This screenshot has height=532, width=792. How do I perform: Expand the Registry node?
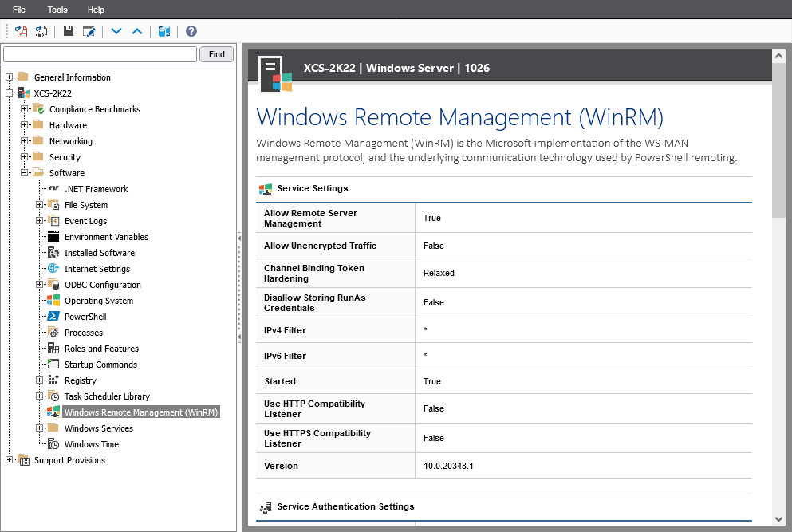pos(39,380)
